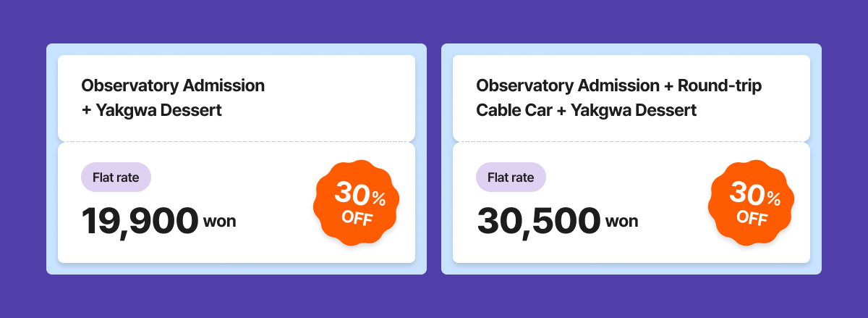Click the purple background between the two cards
This screenshot has height=318, width=868.
pyautogui.click(x=434, y=159)
